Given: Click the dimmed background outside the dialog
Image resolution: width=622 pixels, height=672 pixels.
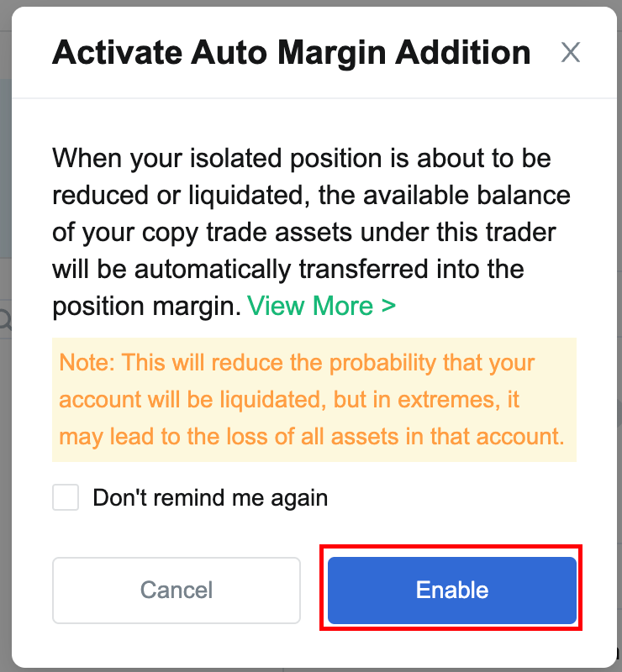Looking at the screenshot, I should [x=5, y=171].
